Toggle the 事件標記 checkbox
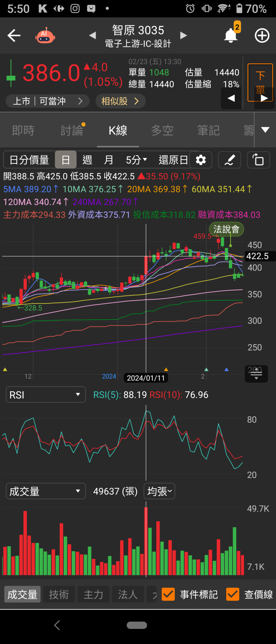Viewport: 276px width, 644px height. click(x=168, y=594)
